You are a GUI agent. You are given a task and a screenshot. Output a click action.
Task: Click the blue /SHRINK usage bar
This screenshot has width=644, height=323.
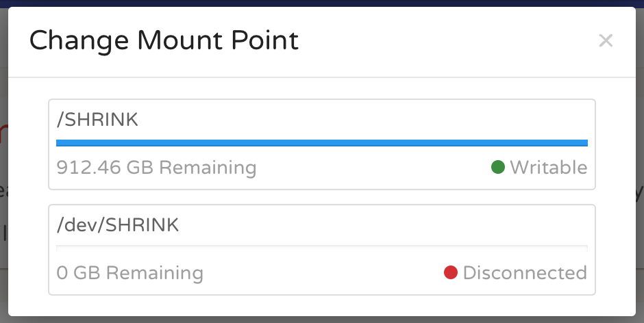pyautogui.click(x=321, y=143)
